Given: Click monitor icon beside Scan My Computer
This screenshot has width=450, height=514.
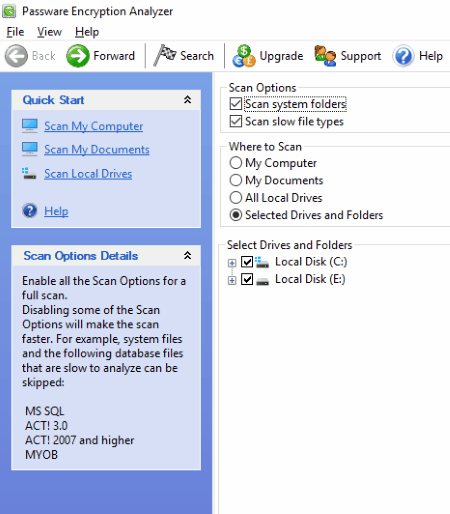Looking at the screenshot, I should (30, 126).
